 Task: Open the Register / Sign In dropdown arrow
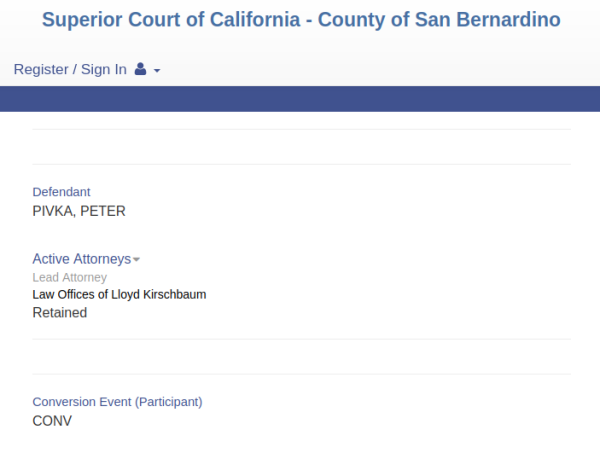157,71
